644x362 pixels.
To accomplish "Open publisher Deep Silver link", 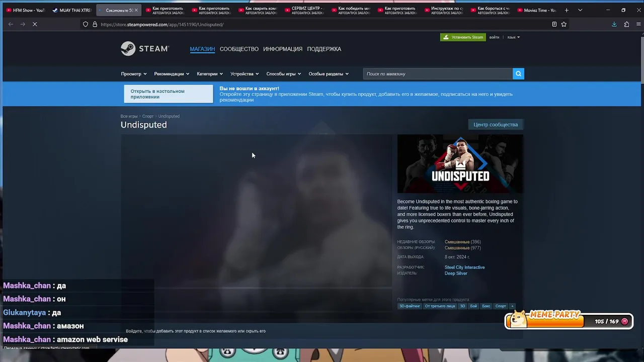I will click(456, 274).
